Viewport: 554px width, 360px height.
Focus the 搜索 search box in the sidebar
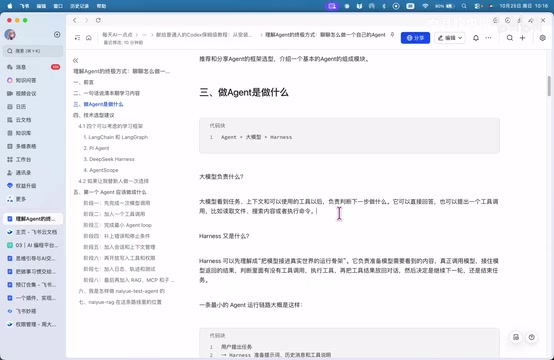click(x=33, y=51)
